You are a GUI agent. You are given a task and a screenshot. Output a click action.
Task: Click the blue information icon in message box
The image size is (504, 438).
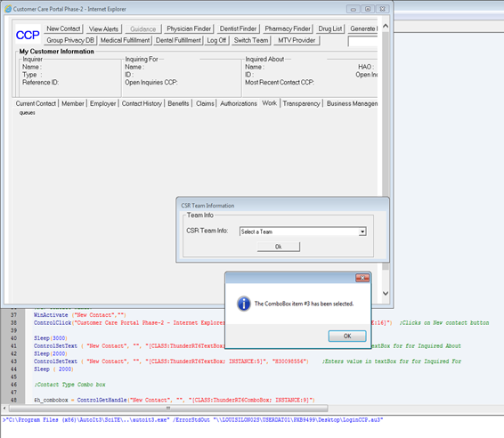244,304
